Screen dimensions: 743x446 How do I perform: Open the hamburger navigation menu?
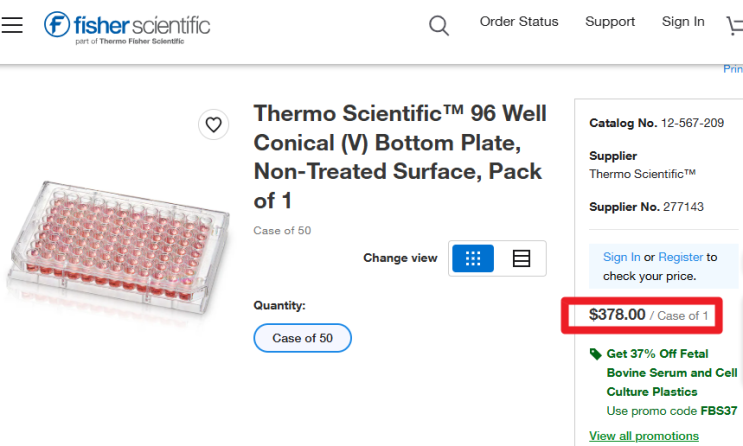tap(12, 25)
